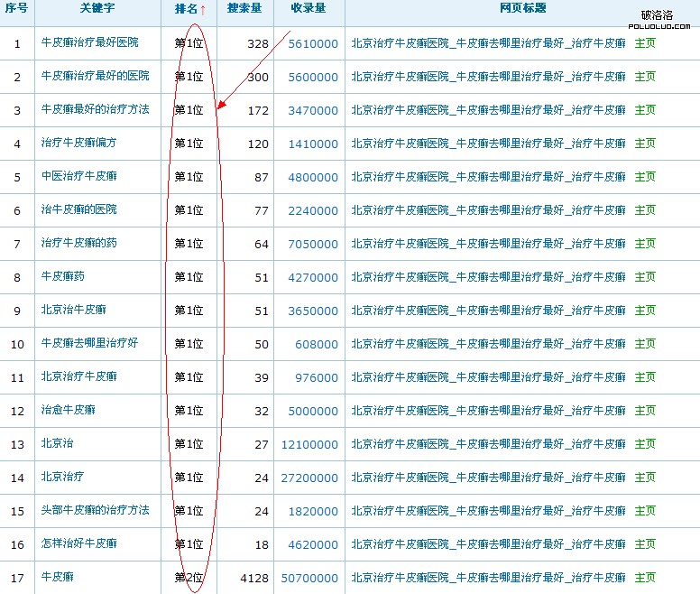This screenshot has width=700, height=594.
Task: Click the index count 50700000
Action: click(x=309, y=578)
